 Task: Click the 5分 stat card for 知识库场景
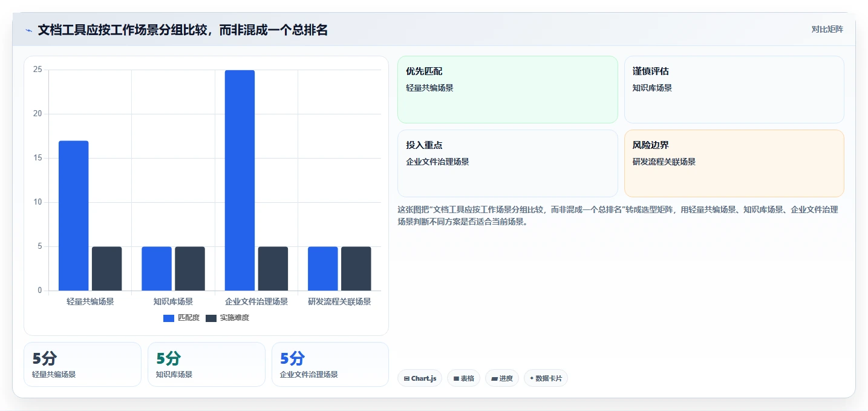pyautogui.click(x=206, y=364)
